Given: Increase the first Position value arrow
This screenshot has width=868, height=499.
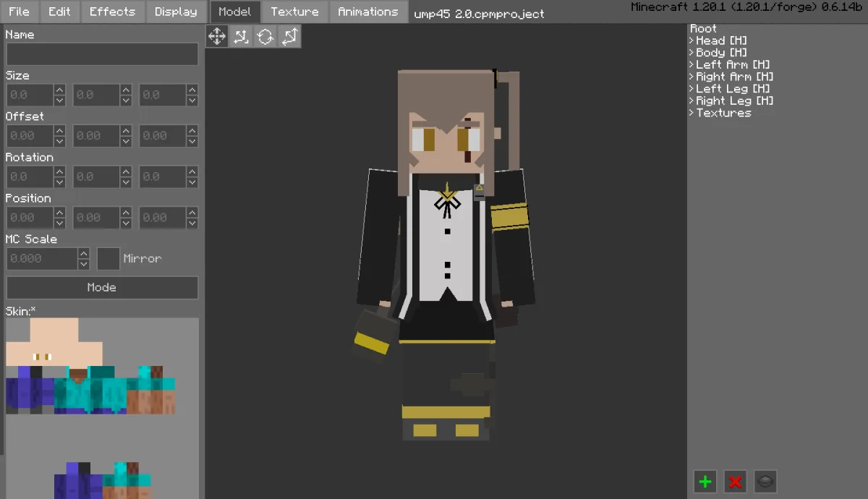Looking at the screenshot, I should pos(59,212).
